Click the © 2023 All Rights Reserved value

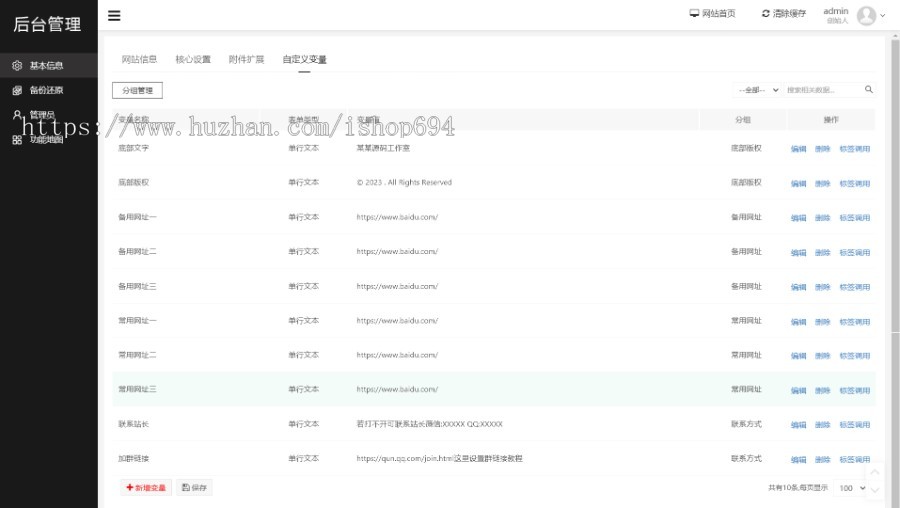coord(404,183)
